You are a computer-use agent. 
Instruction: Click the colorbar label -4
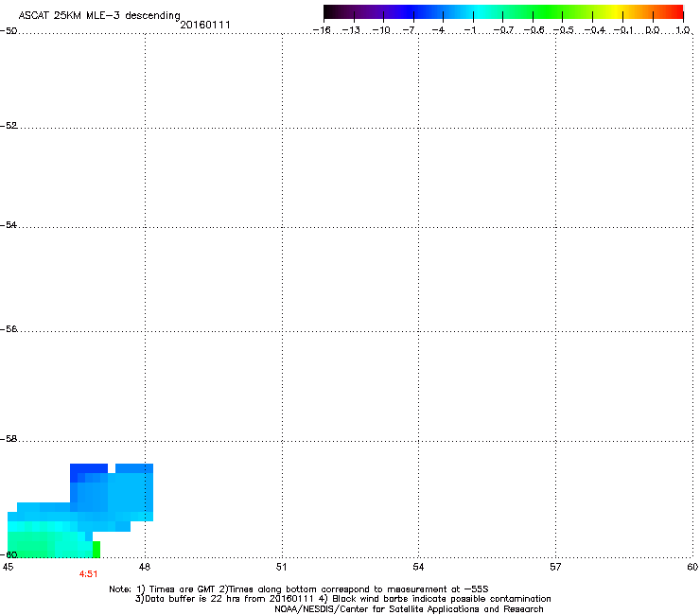click(x=439, y=30)
